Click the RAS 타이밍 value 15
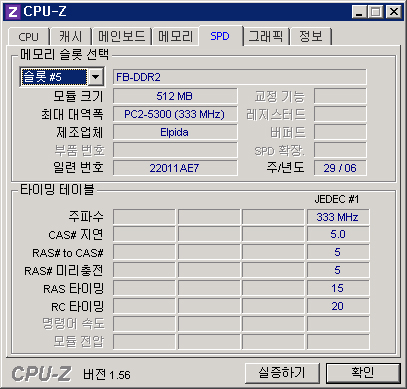This screenshot has width=407, height=389. [338, 288]
